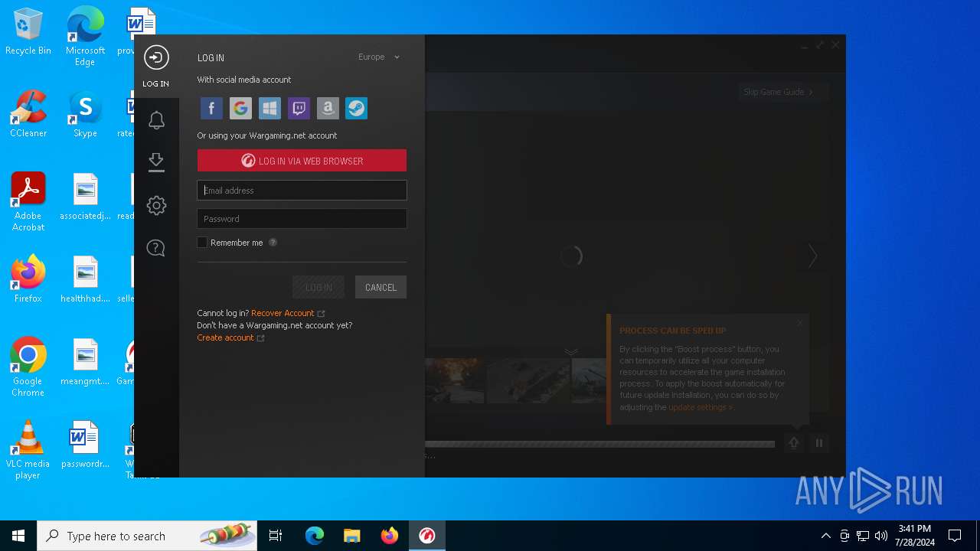Open the Windows Start menu
Screen dimensions: 980x551
coord(18,536)
